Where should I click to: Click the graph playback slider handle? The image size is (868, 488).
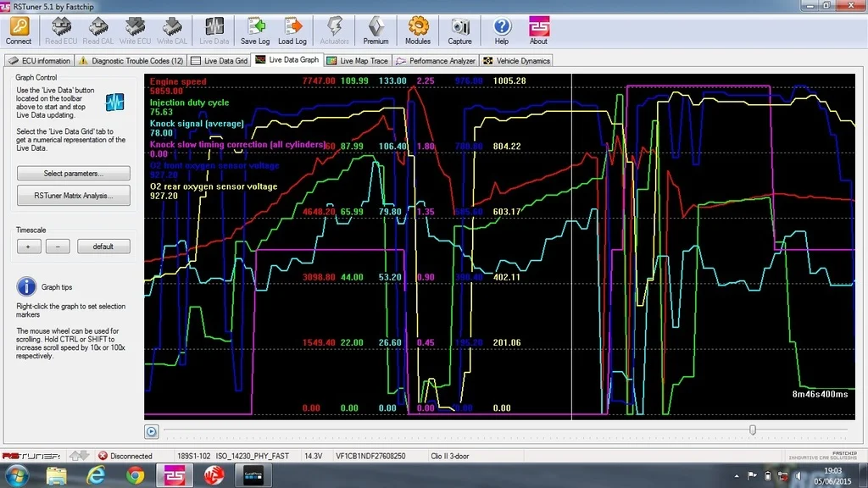click(753, 430)
